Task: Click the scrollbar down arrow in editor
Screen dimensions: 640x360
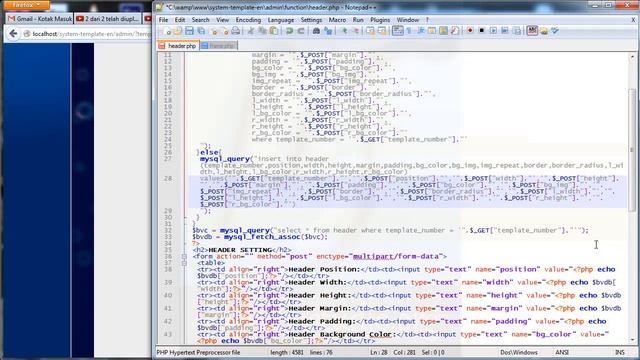Action: click(x=632, y=339)
